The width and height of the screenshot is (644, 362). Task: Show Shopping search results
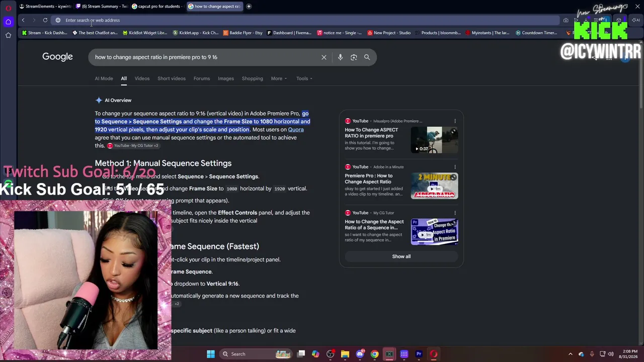[253, 78]
